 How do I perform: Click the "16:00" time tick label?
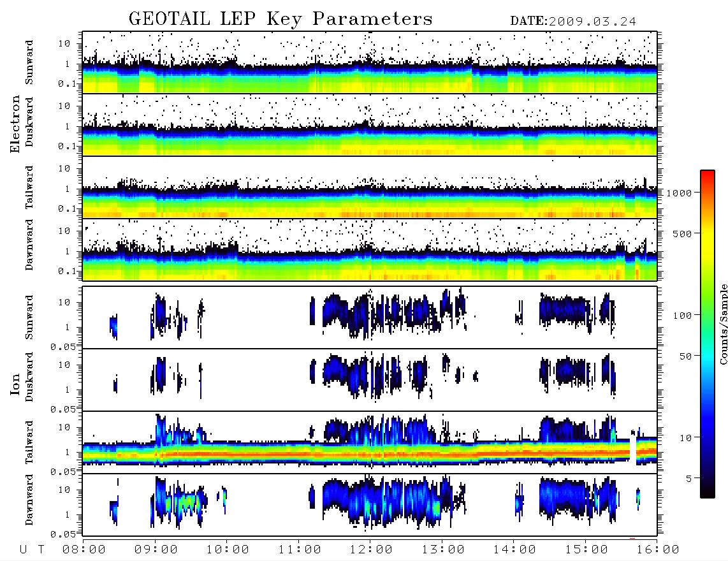click(x=657, y=550)
